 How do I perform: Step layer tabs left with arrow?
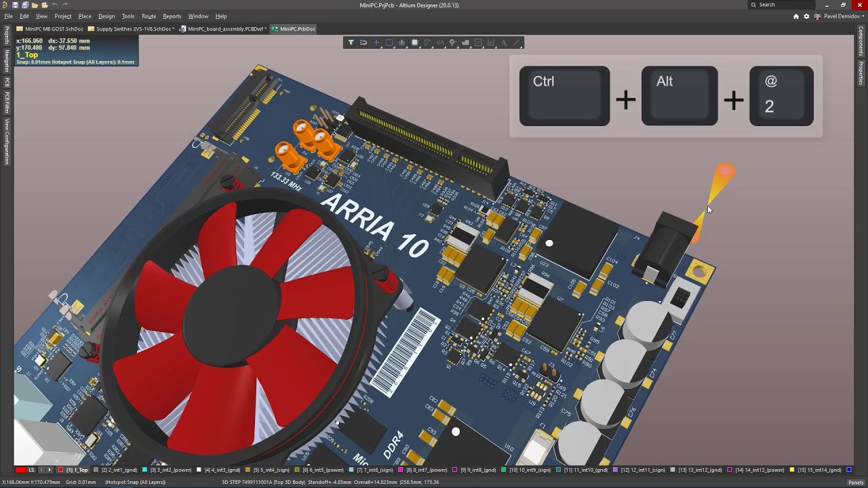pyautogui.click(x=41, y=470)
